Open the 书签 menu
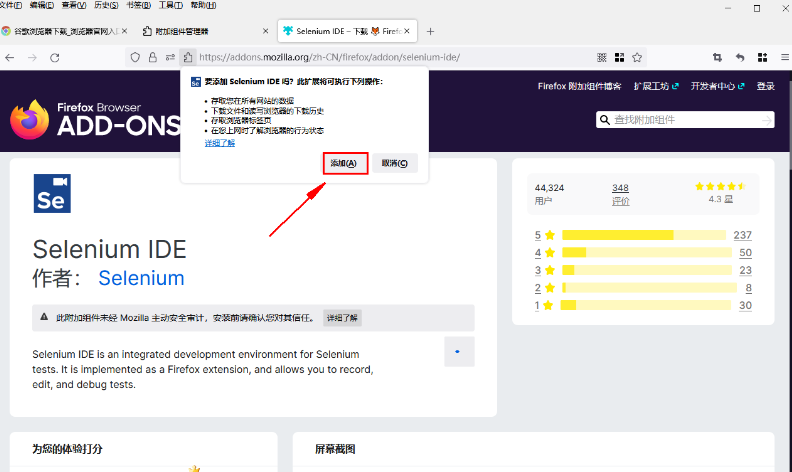792x472 pixels. [x=138, y=5]
